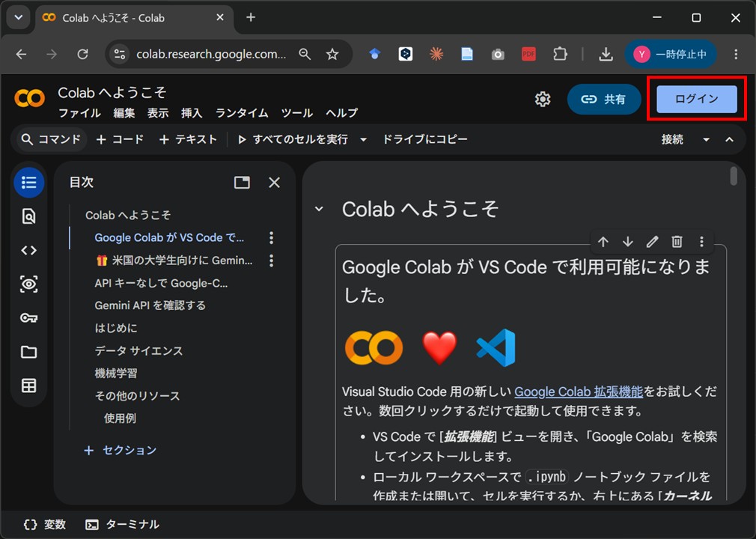
Task: Open options for Google Colab VS Code entry
Action: point(272,237)
